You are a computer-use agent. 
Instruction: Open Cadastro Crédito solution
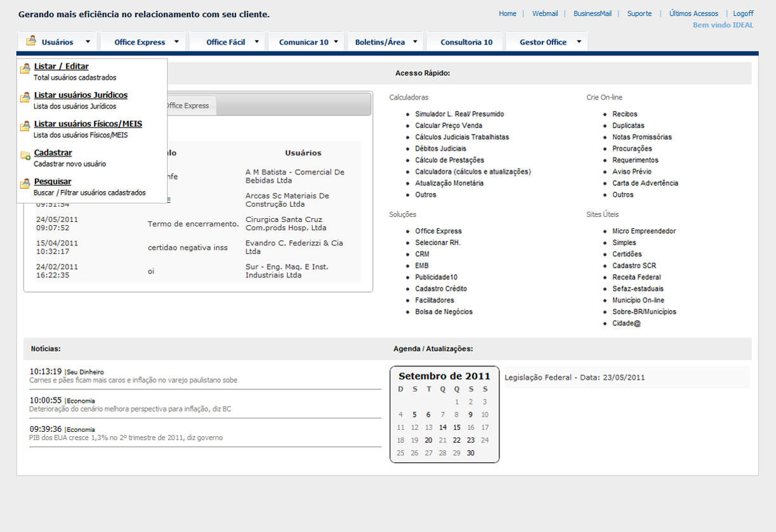(441, 289)
